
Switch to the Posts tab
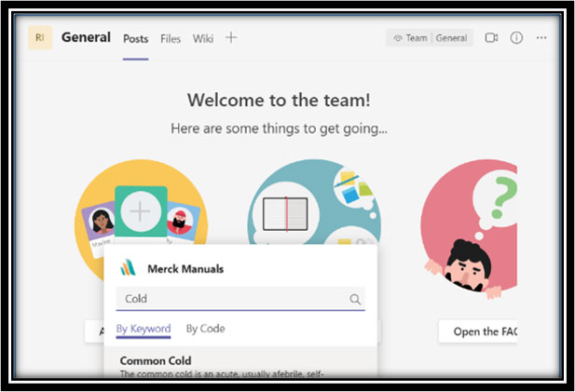click(x=135, y=39)
